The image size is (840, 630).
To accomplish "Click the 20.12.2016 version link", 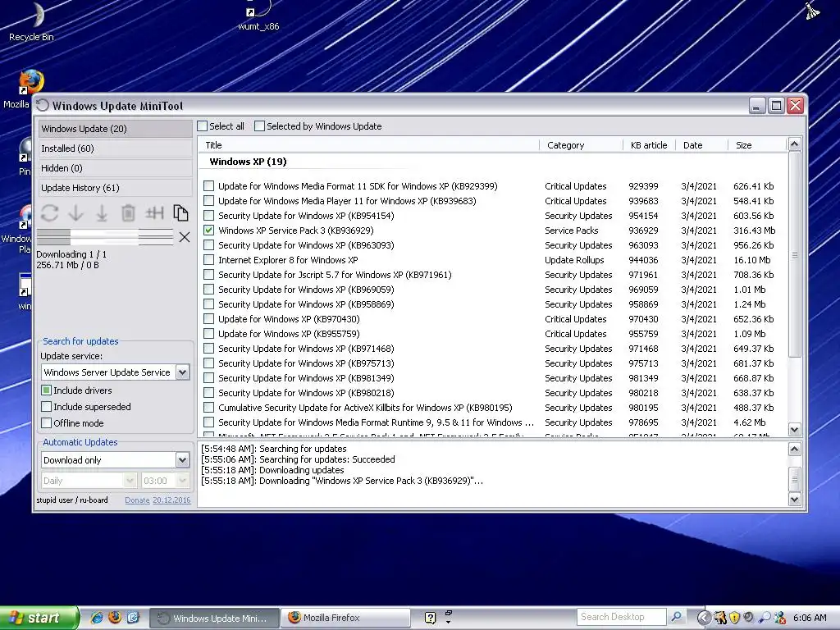I will coord(171,500).
